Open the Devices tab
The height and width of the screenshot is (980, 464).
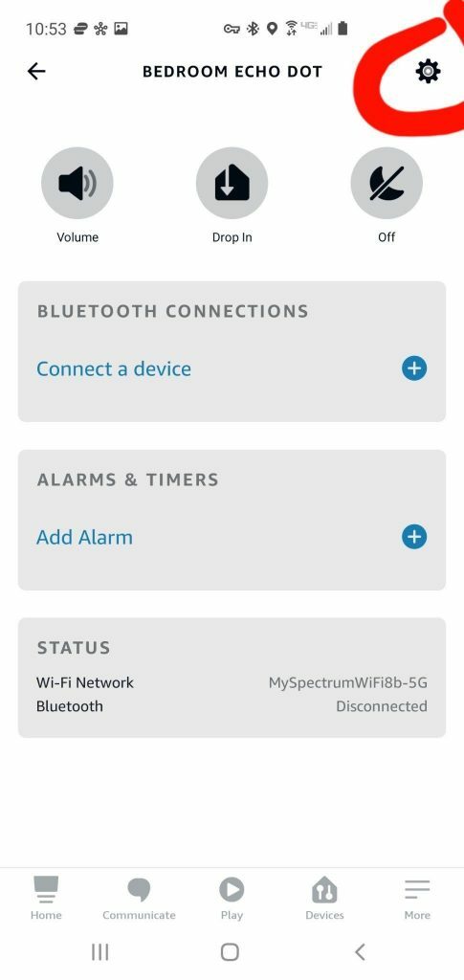pos(324,898)
